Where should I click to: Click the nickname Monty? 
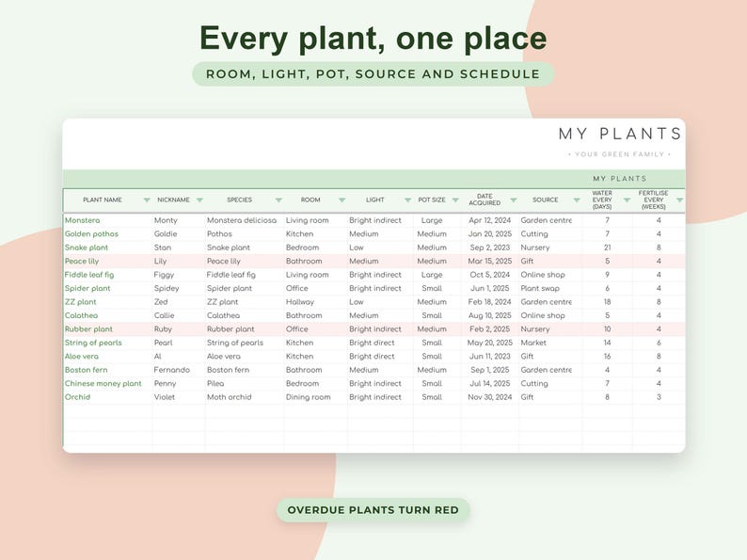[x=166, y=220]
